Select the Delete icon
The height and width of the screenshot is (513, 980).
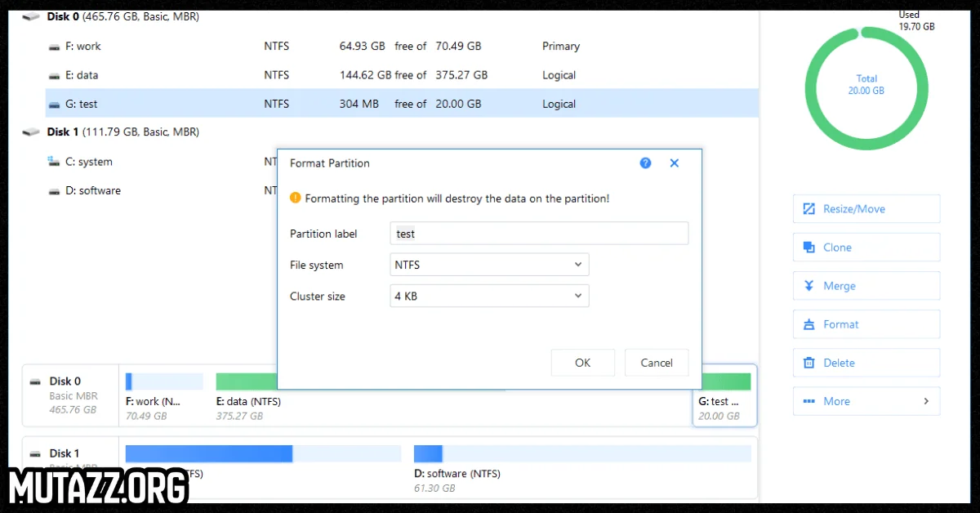point(810,362)
